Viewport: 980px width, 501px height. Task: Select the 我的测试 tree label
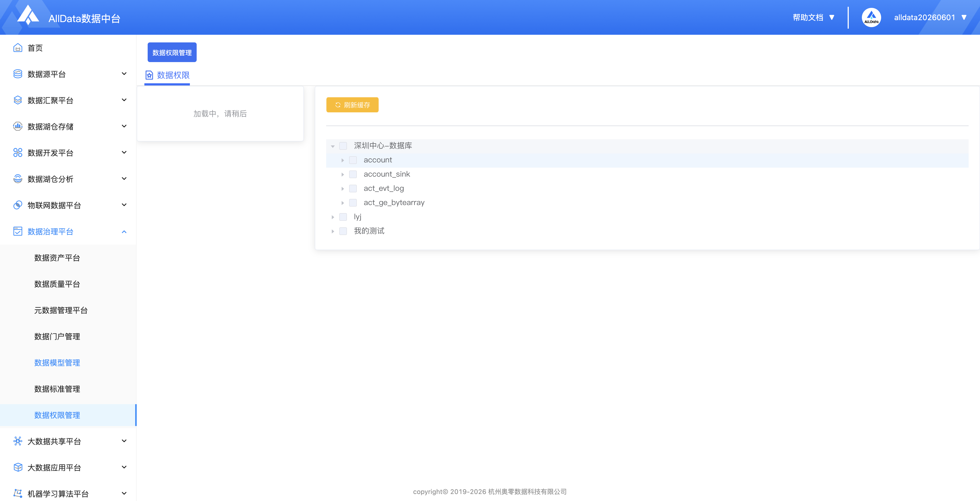pyautogui.click(x=369, y=231)
